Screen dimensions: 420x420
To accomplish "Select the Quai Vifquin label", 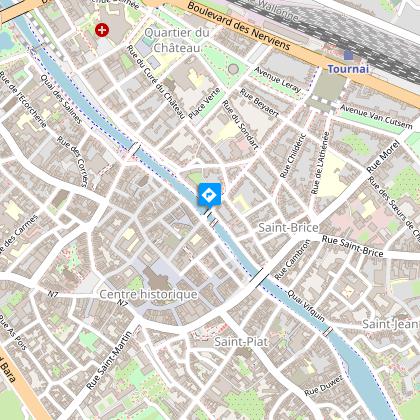I will (x=306, y=306).
